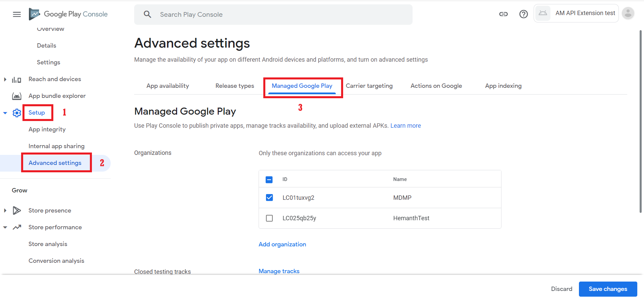Viewport: 644px width, 300px height.
Task: Click the Store presence play icon
Action: click(x=17, y=211)
